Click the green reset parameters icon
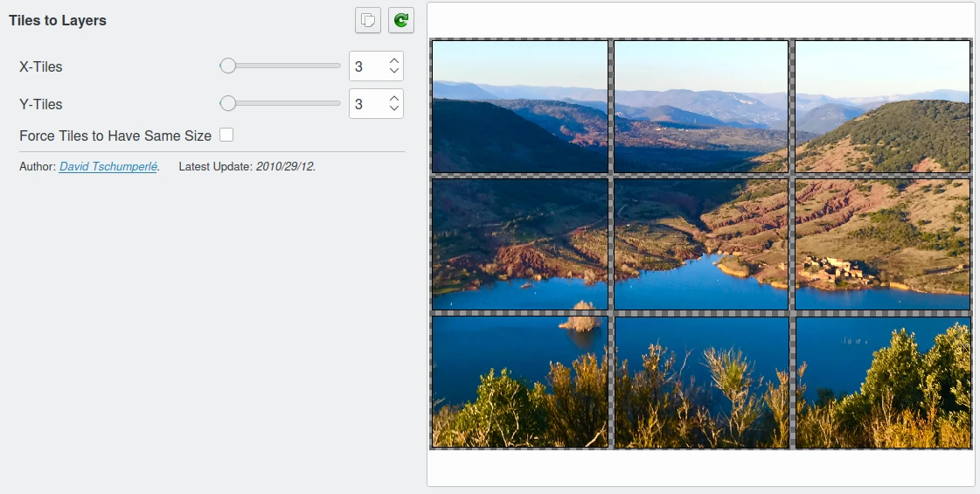Viewport: 980px width, 494px height. tap(401, 20)
